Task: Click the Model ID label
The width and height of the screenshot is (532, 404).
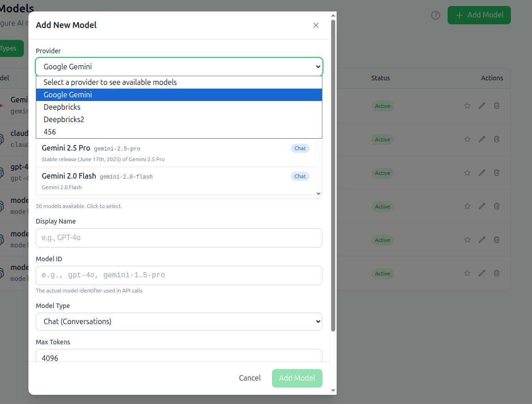Action: click(49, 259)
